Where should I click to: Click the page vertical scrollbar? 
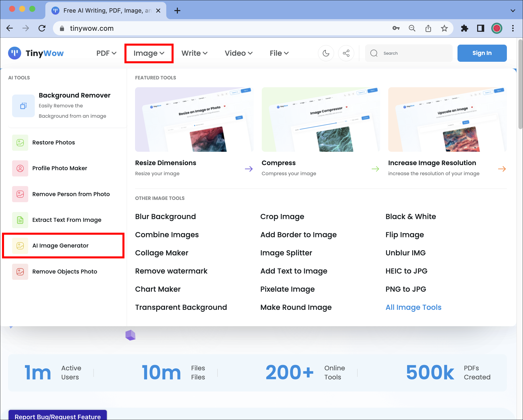(x=520, y=84)
